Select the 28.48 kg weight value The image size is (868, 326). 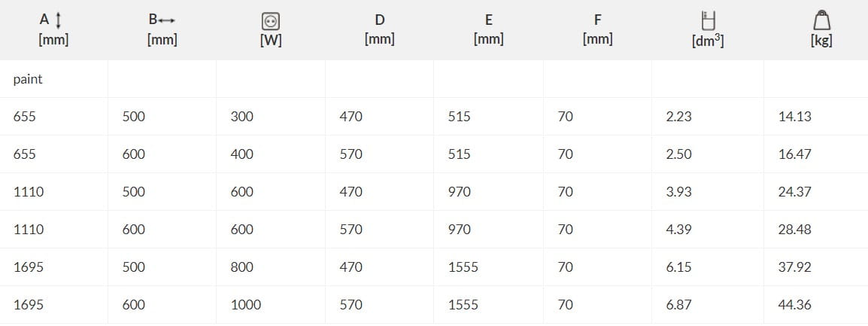[794, 230]
